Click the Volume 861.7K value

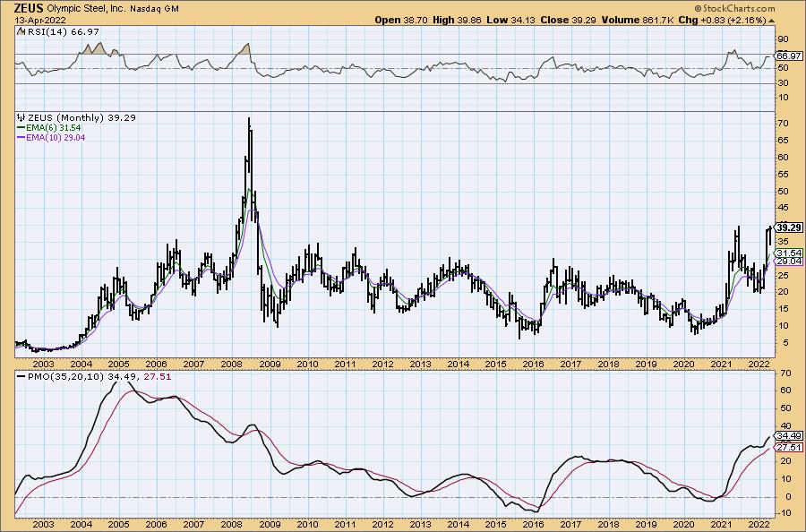click(x=638, y=20)
